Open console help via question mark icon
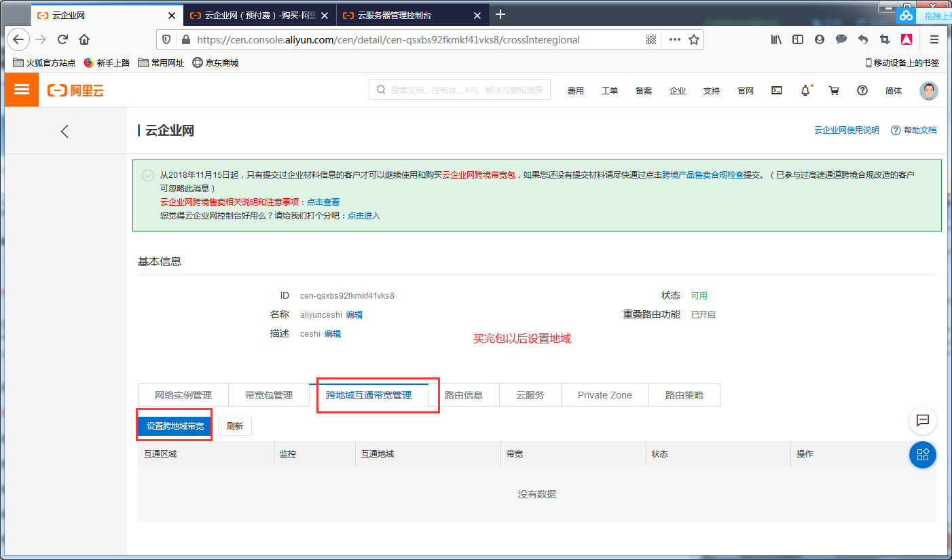Screen dimensions: 952x560 click(862, 90)
